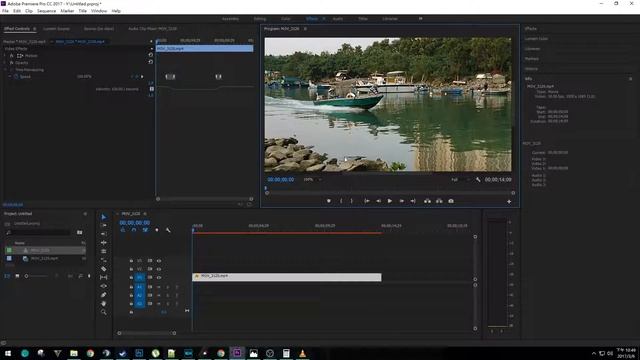Toggle the Motion effect fx switch
This screenshot has width=640, height=360.
[x=11, y=56]
